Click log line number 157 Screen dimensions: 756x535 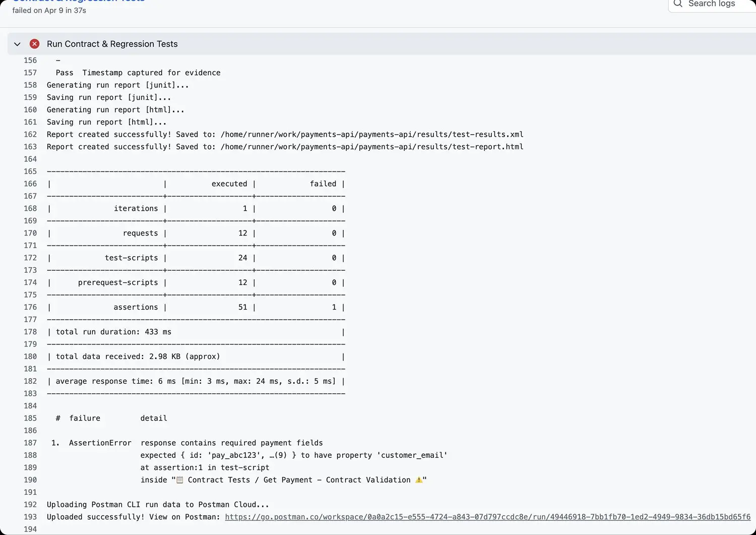tap(30, 73)
